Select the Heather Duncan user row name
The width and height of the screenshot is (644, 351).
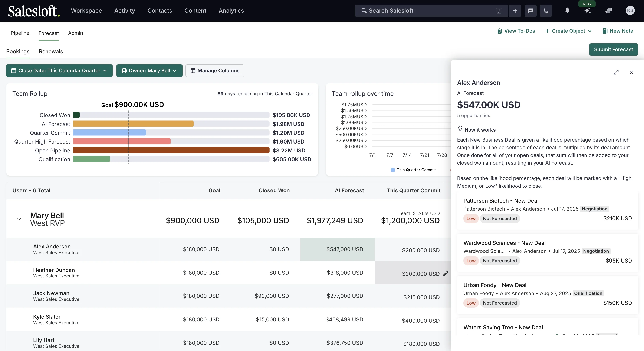[x=54, y=270]
